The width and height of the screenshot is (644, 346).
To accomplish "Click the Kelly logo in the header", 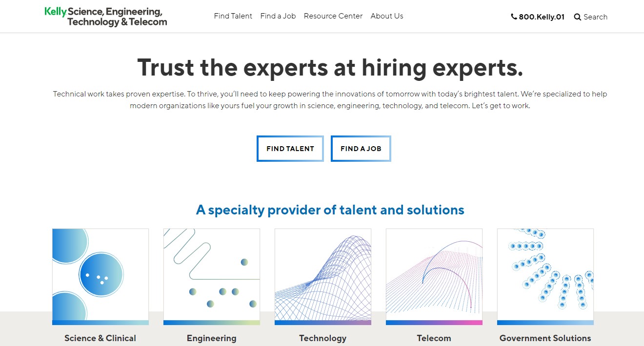I will pyautogui.click(x=105, y=16).
